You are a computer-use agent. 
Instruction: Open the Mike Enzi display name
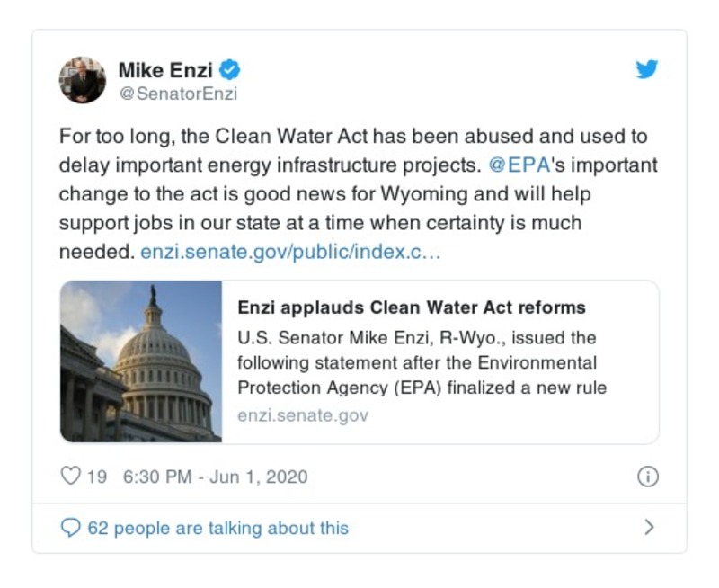point(165,69)
